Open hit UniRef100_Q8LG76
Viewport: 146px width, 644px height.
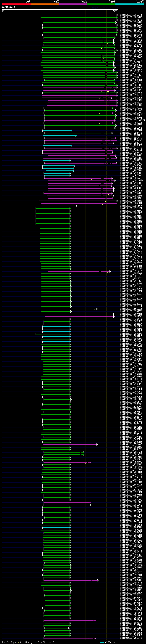point(131,15)
